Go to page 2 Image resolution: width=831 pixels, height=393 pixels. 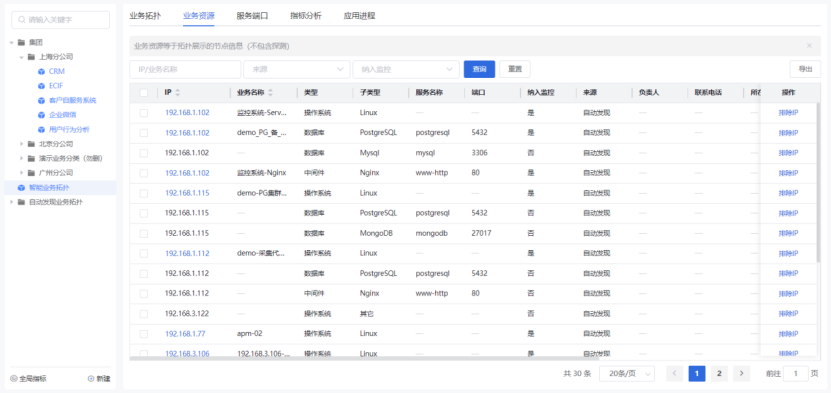tap(719, 373)
